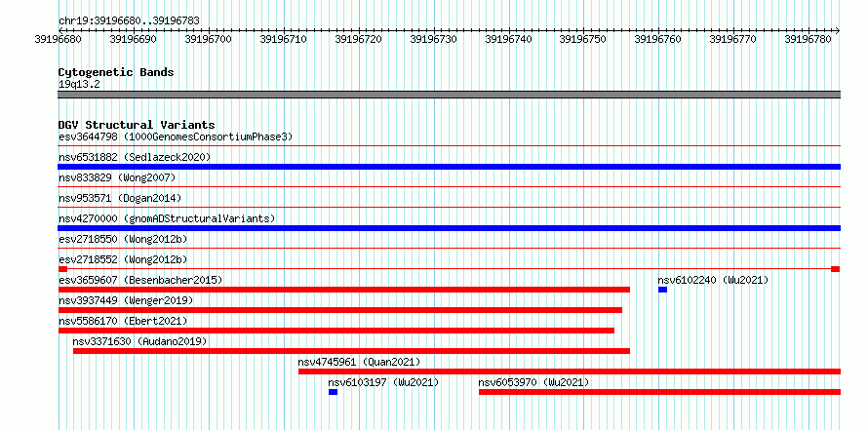Select the red bar under nsv3937449 (Wenger2019)
Image resolution: width=868 pixels, height=430 pixels.
point(340,310)
